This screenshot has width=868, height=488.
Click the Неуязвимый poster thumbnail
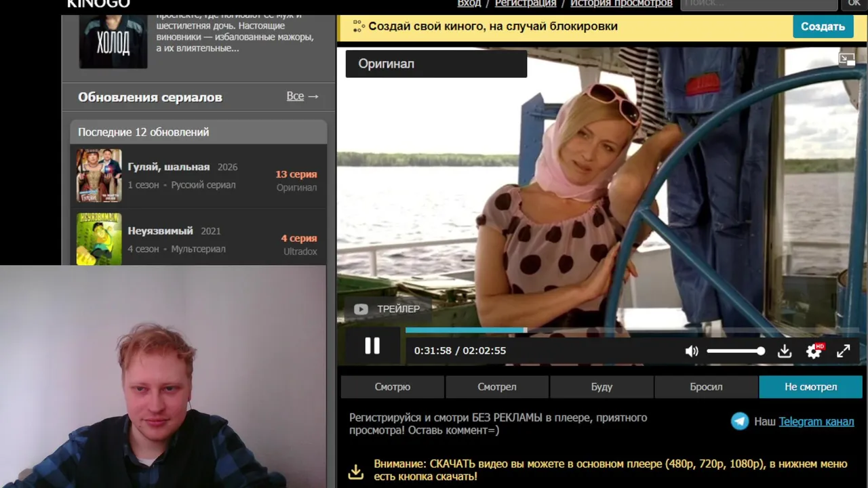tap(99, 239)
